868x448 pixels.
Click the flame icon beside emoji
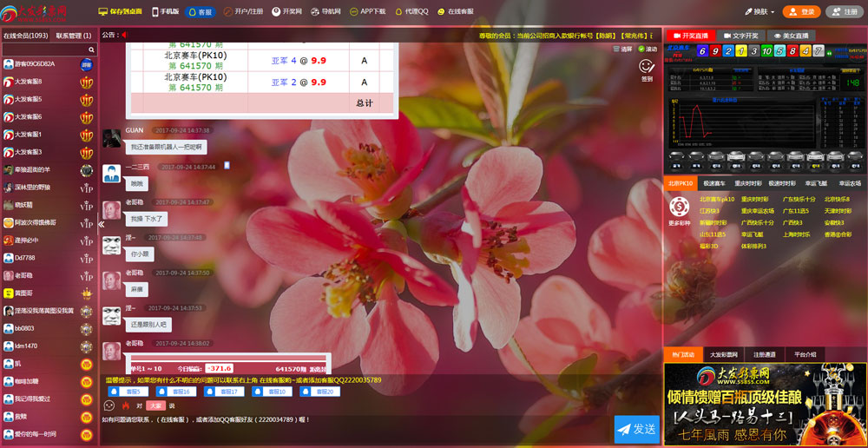pos(126,405)
